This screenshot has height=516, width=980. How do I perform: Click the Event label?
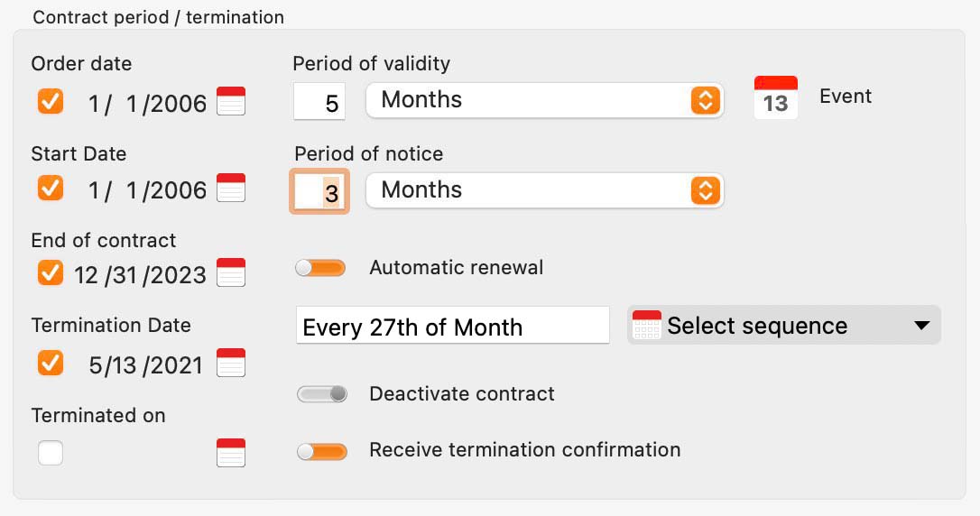click(x=845, y=97)
